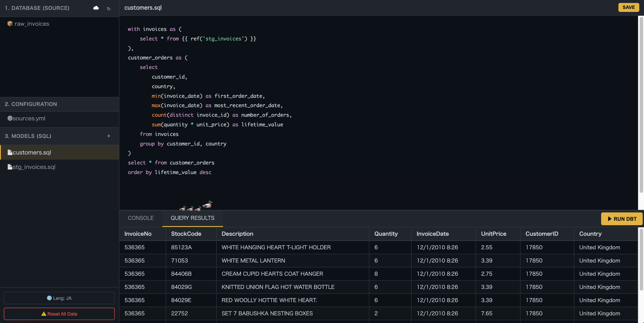Click the gear icon beside sources.yml
The image size is (644, 323).
click(10, 118)
